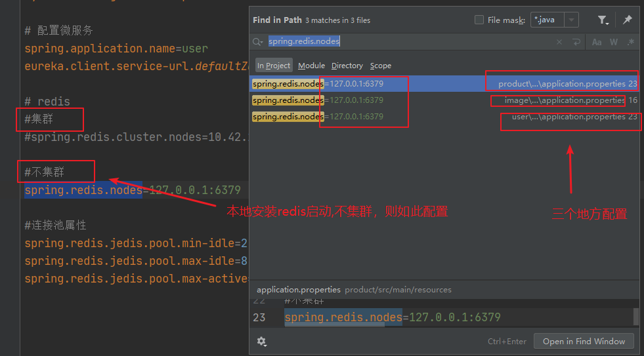This screenshot has width=644, height=356.
Task: Click editor line jedis.pool.min-idle=2
Action: [136, 243]
